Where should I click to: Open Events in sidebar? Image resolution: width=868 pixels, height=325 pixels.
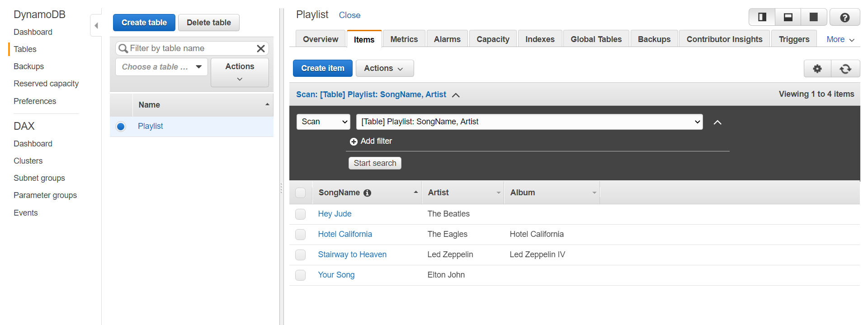point(26,213)
